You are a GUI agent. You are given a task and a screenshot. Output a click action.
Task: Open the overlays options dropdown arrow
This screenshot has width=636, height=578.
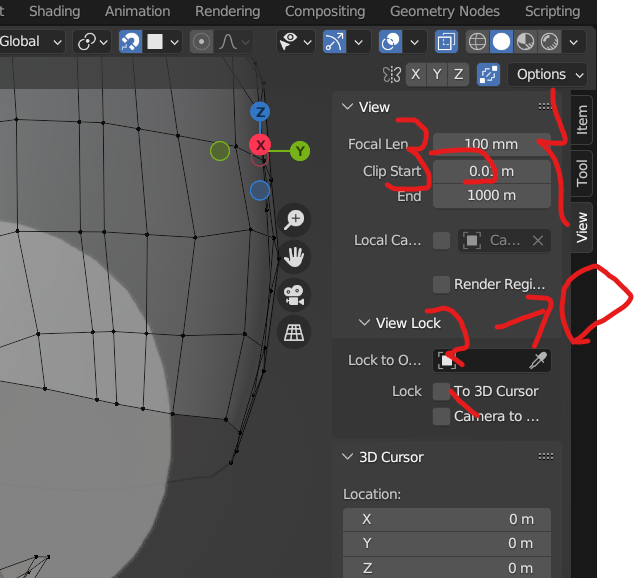(x=415, y=42)
